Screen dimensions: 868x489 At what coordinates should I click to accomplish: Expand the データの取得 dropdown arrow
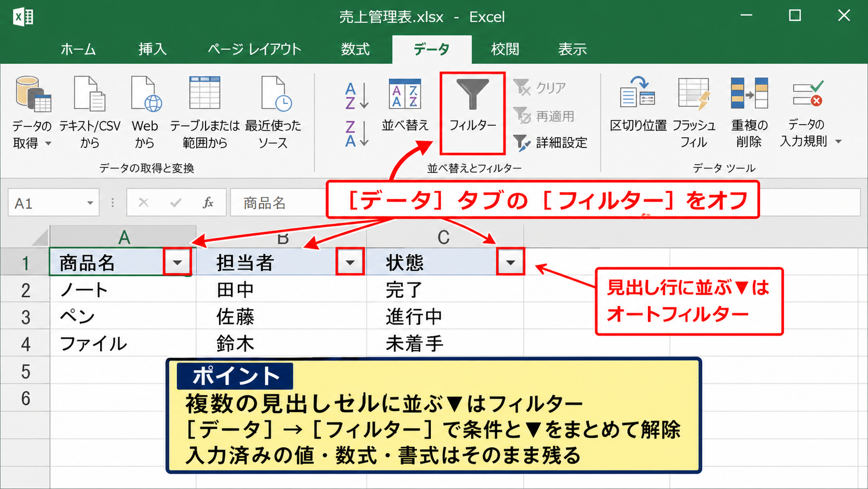coord(48,143)
